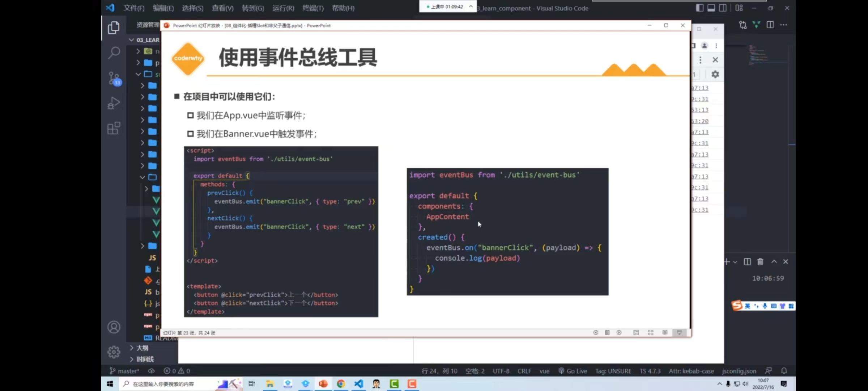This screenshot has width=868, height=391.
Task: Open the Extensions view
Action: click(114, 128)
